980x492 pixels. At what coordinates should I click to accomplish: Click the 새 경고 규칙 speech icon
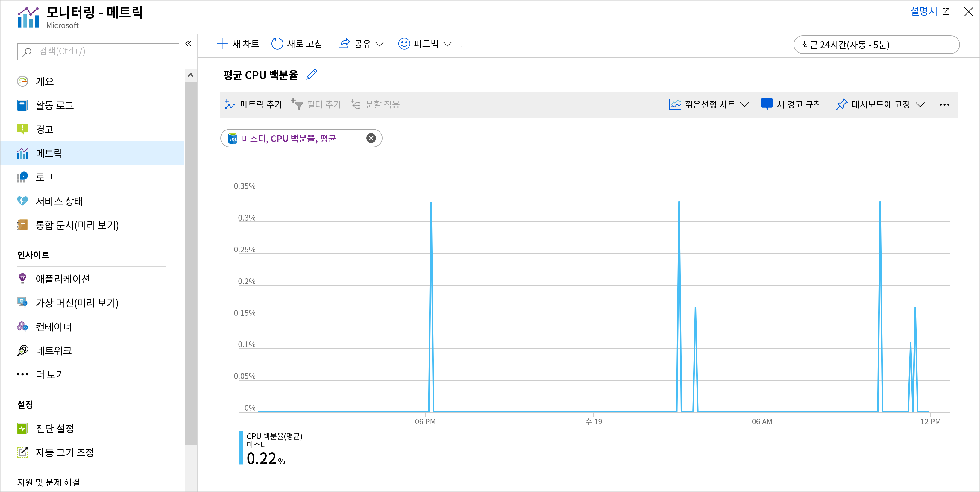tap(767, 104)
